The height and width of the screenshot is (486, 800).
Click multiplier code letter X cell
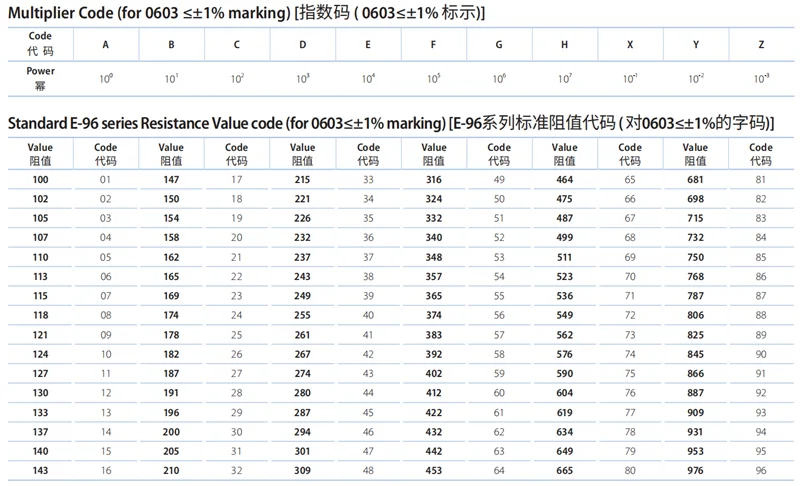point(629,45)
